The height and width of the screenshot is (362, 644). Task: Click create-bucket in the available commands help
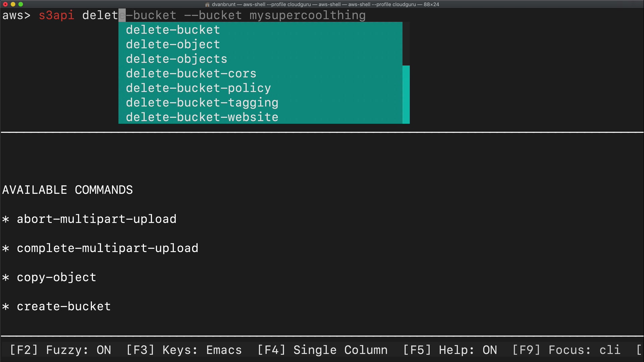pyautogui.click(x=64, y=306)
